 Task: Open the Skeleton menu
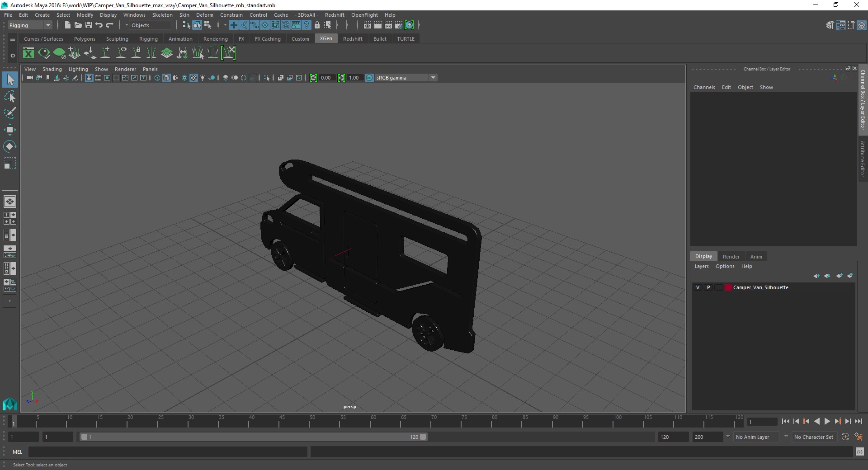tap(162, 15)
